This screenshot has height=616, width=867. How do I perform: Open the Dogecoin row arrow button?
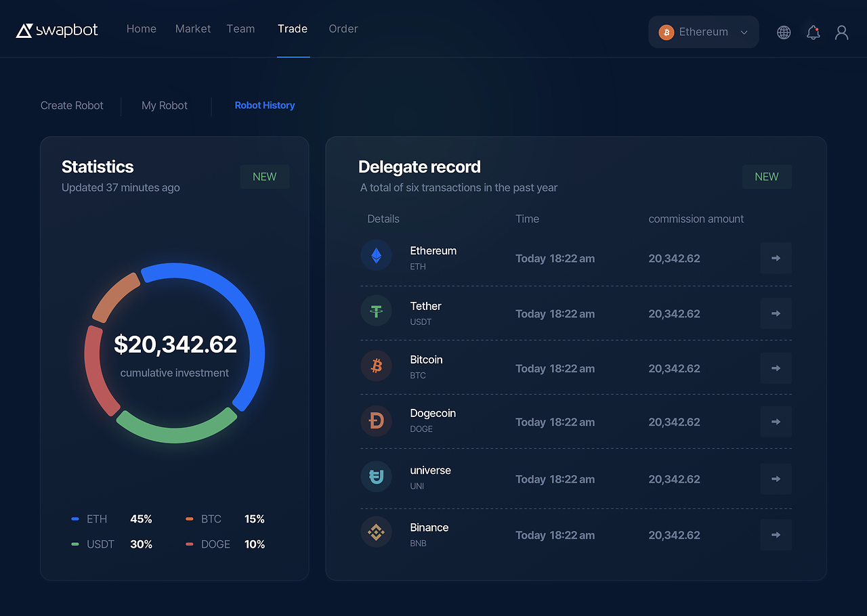(776, 422)
